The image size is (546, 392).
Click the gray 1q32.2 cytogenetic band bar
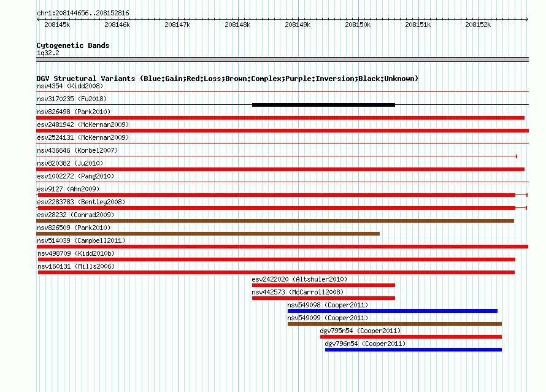(282, 60)
